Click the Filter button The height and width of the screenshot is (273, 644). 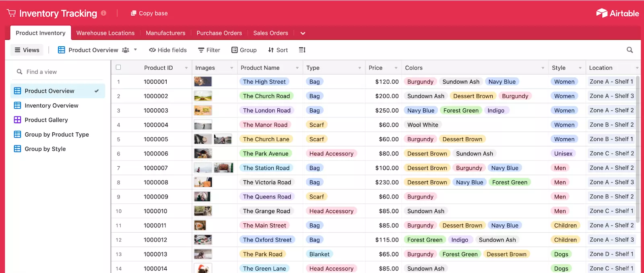209,50
